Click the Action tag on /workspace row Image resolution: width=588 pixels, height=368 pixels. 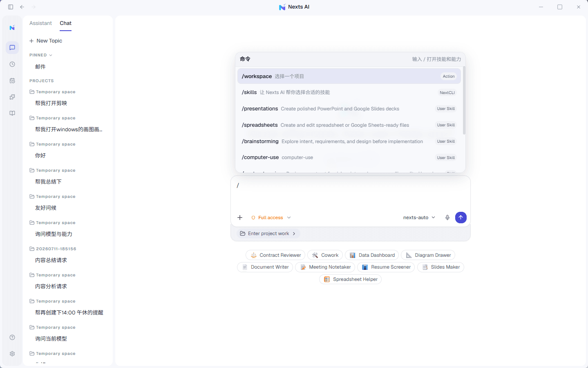(449, 76)
